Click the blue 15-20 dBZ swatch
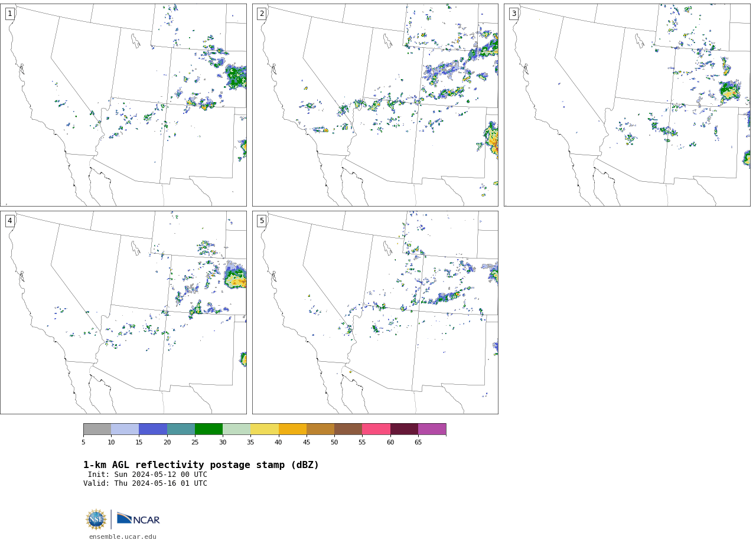756x543 pixels. tap(153, 429)
